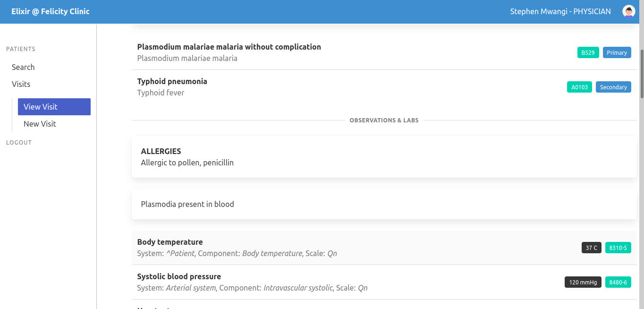The height and width of the screenshot is (309, 644).
Task: Click the Elixir @ Felicity Clinic title
Action: coord(51,11)
